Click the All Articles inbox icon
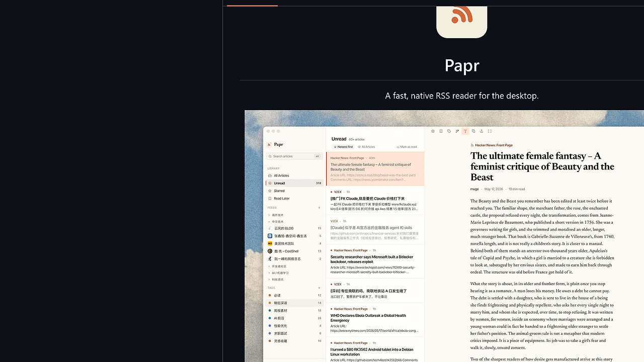 [270, 175]
